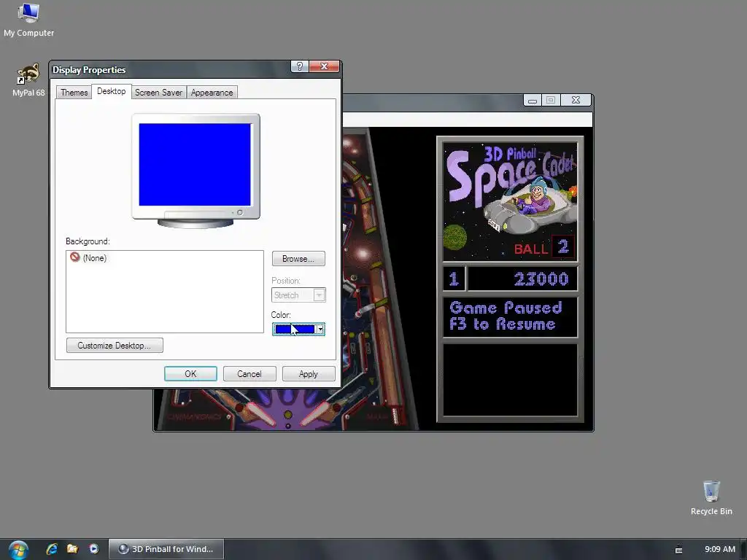Activate 3D Pinball taskbar button
The image size is (747, 560).
coord(166,549)
